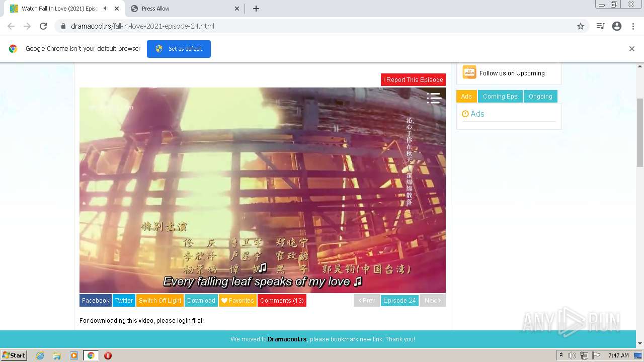This screenshot has width=644, height=362.
Task: Open the system volume icon
Action: click(572, 355)
